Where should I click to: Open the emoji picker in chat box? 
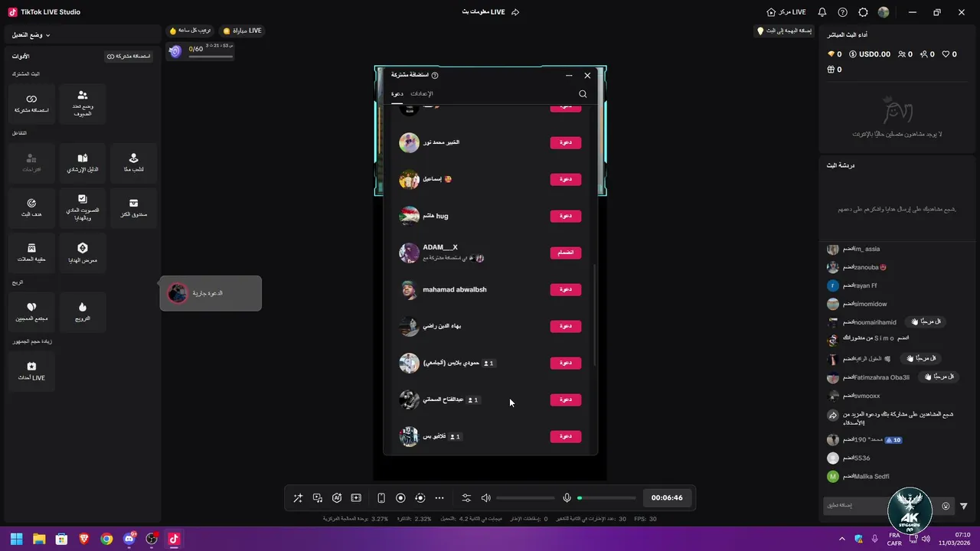click(946, 506)
